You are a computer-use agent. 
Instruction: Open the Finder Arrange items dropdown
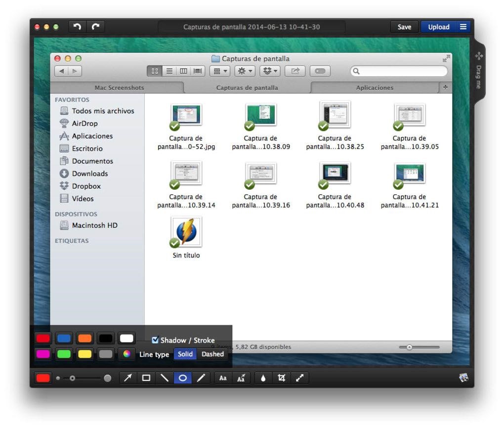pyautogui.click(x=220, y=71)
